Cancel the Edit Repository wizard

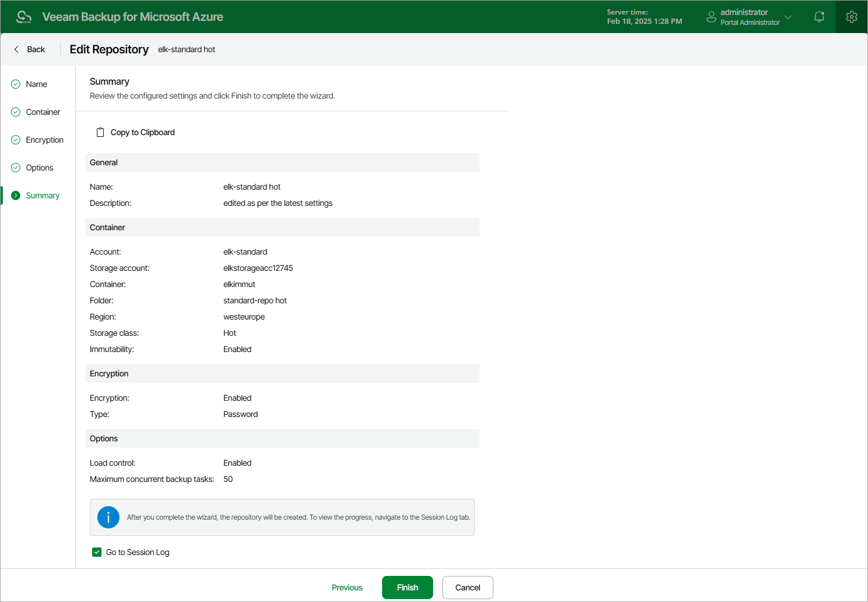click(468, 588)
